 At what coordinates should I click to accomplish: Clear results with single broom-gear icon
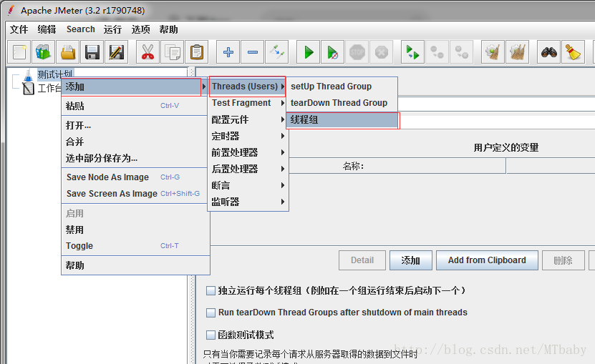click(493, 52)
